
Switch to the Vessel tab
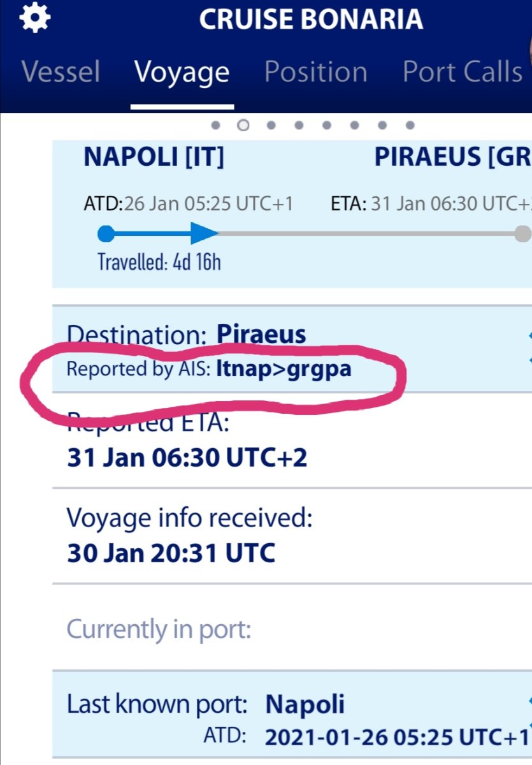pos(61,72)
